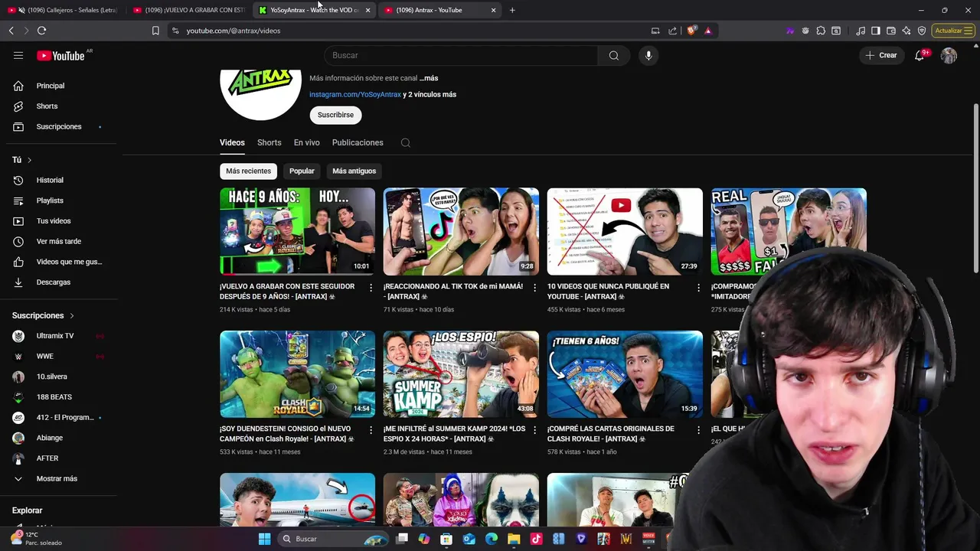Switch to the En vivo channel tab
Screen dimensions: 980x551
(x=306, y=142)
